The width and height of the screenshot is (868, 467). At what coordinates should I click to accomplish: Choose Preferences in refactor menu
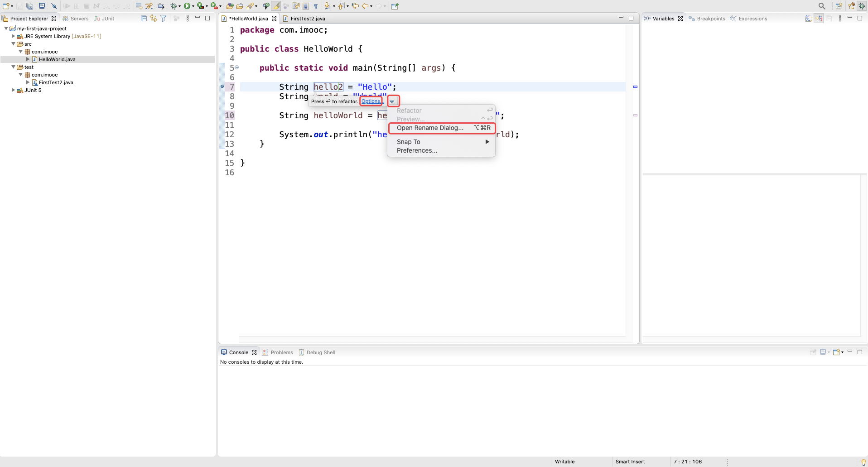click(441, 150)
